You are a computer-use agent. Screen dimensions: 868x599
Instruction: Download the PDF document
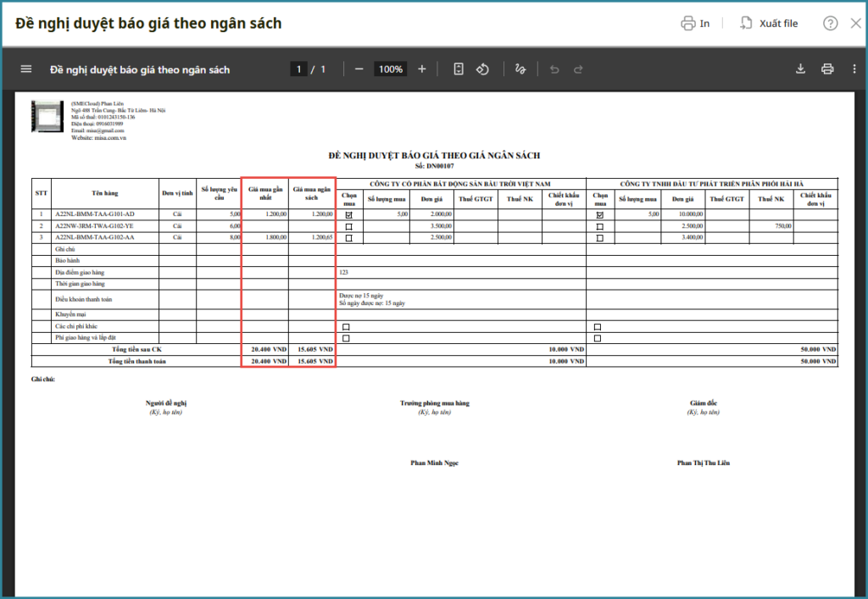click(x=800, y=69)
